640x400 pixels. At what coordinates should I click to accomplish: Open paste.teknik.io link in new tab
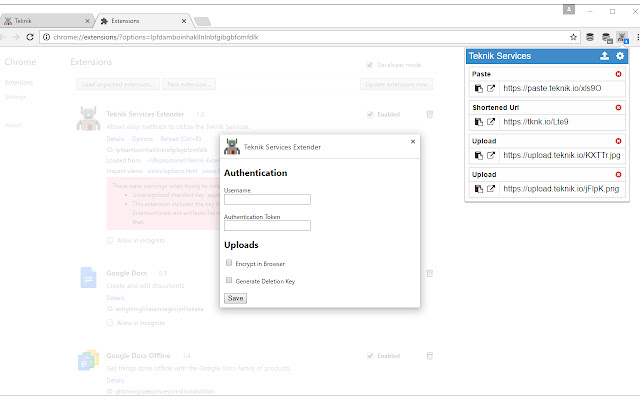(491, 88)
